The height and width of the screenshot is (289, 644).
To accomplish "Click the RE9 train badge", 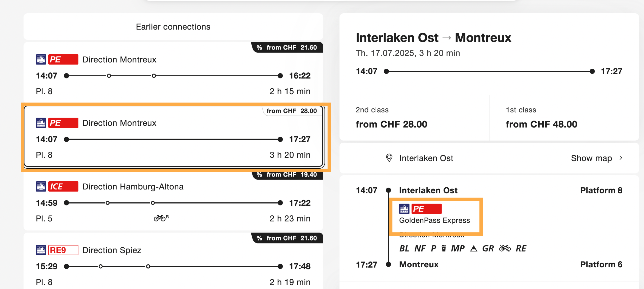I will point(63,250).
